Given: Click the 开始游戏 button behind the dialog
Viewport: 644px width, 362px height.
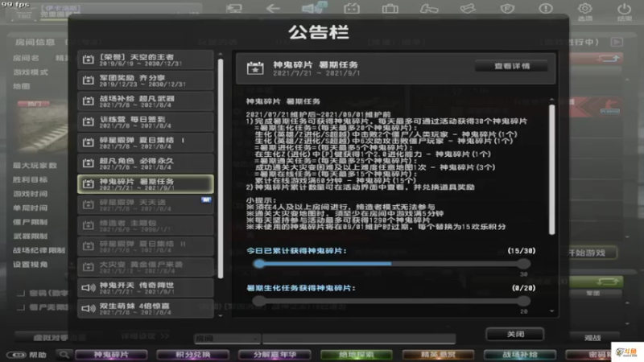Looking at the screenshot, I should 588,253.
